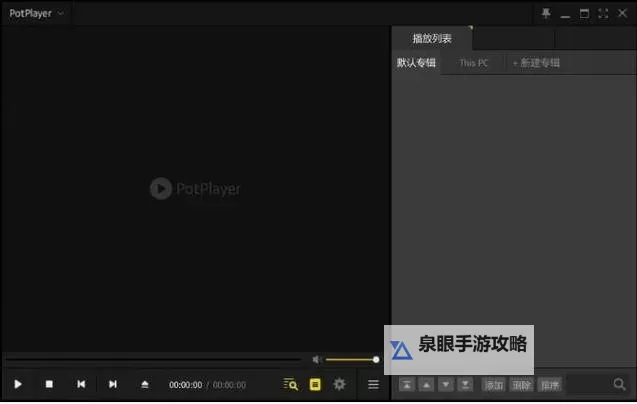Click the + 新建专辑 tab

coord(536,63)
